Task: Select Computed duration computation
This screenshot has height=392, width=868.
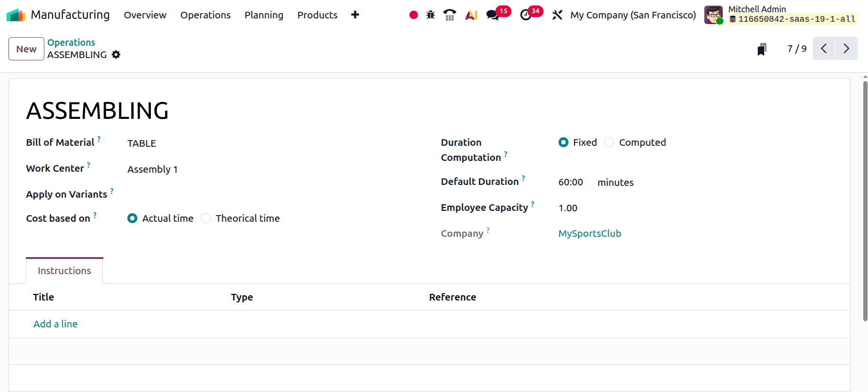Action: click(609, 142)
